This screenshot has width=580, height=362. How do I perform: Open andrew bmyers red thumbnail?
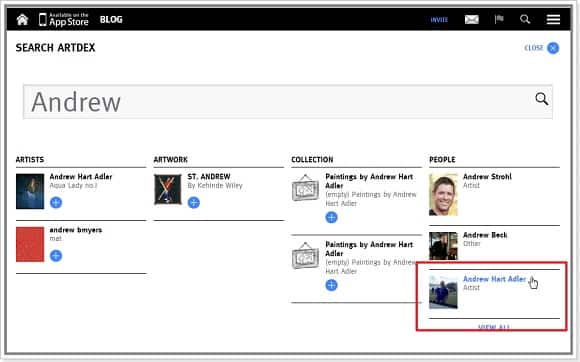pyautogui.click(x=30, y=244)
